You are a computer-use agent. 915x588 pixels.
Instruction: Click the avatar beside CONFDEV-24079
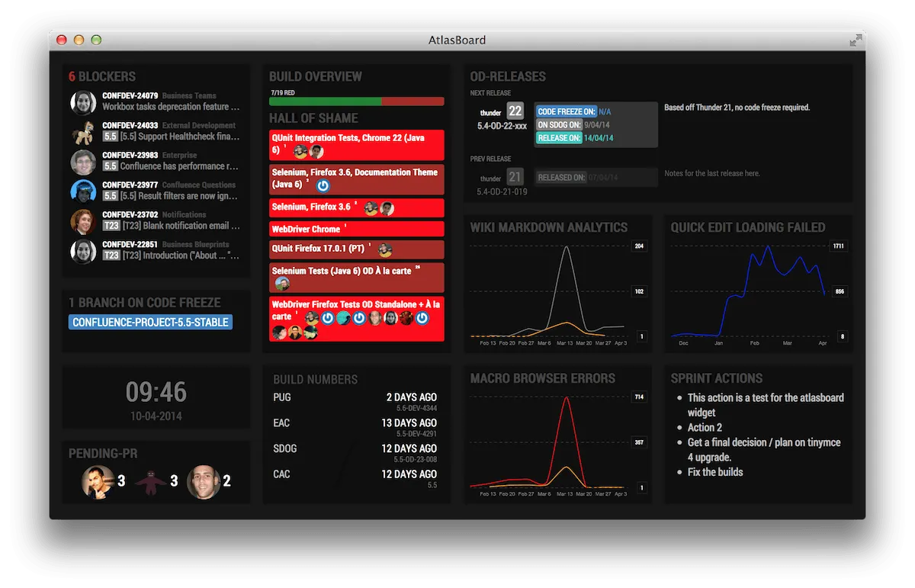click(83, 102)
